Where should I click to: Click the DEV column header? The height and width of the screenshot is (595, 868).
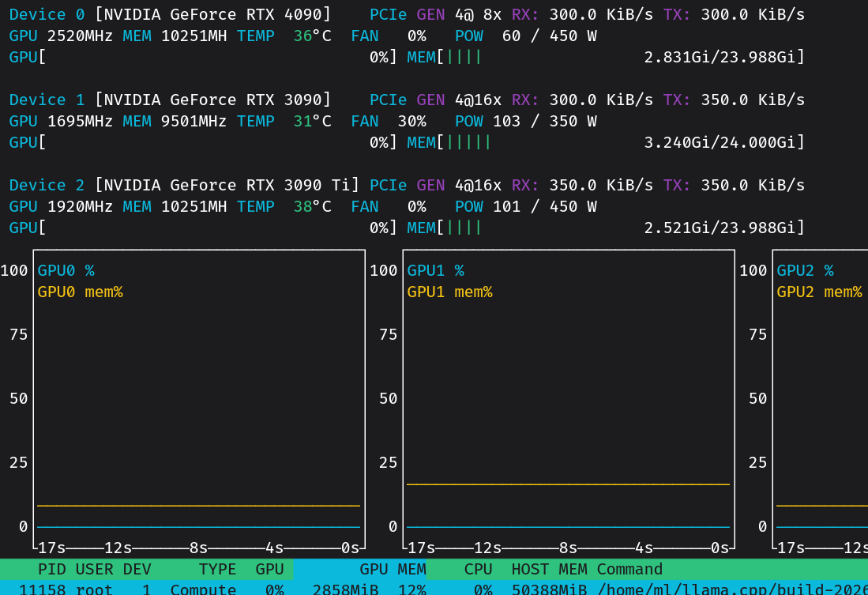point(137,569)
